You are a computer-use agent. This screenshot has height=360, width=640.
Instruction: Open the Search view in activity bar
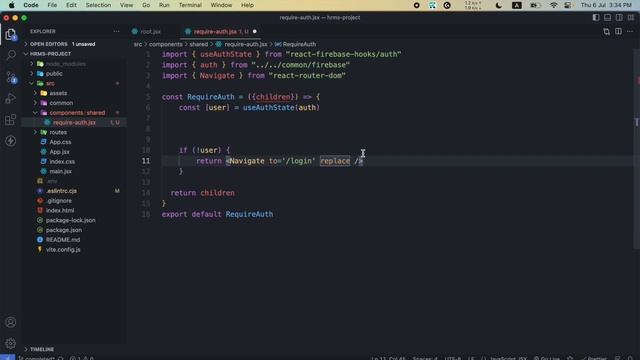coord(11,55)
